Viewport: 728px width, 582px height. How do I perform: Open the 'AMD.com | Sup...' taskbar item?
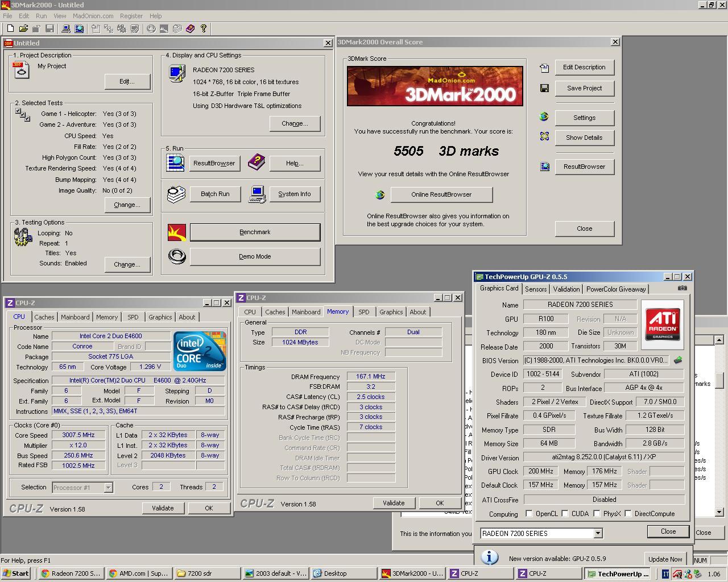pos(139,573)
